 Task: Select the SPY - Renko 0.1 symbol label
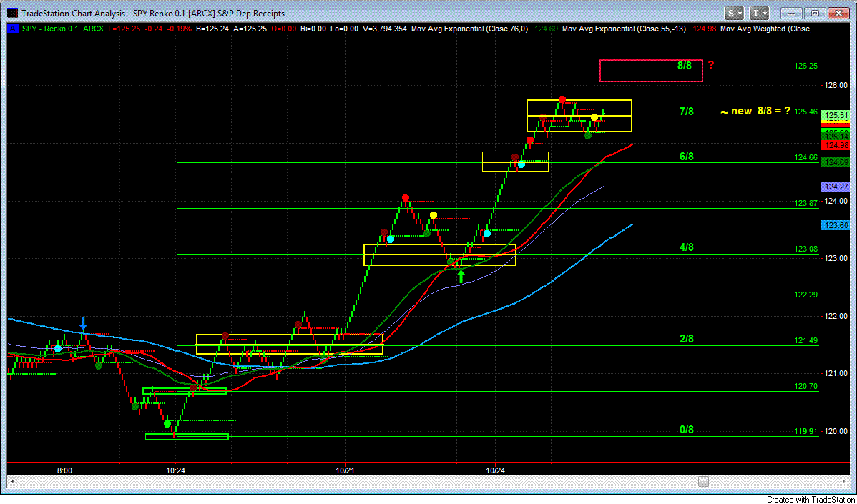pyautogui.click(x=52, y=29)
